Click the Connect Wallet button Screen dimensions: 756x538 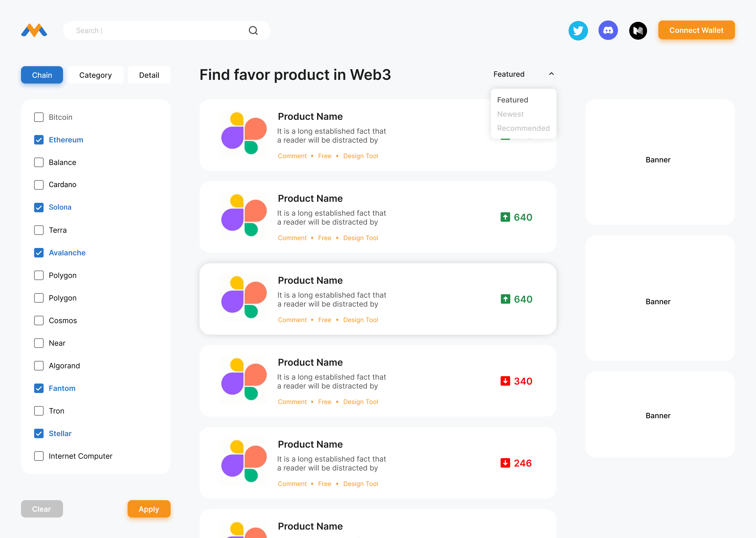(x=696, y=30)
